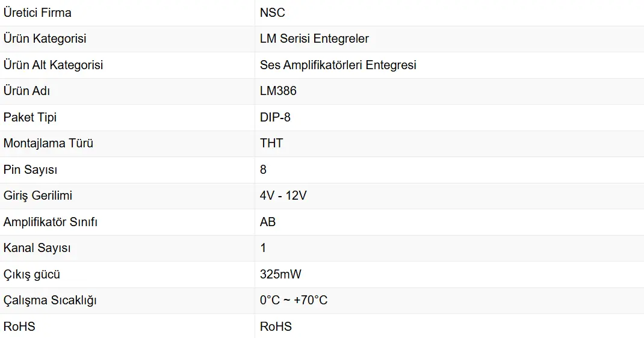
Task: Click the "Üretici Firma" label cell
Action: click(x=37, y=13)
